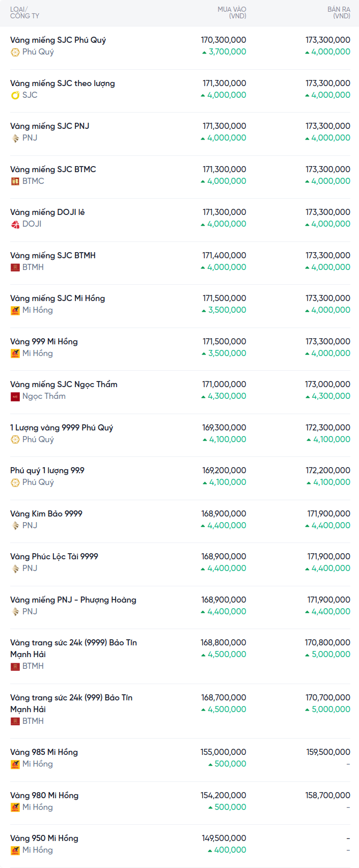Select buy price 155,000,000 of Vàng 985

click(223, 752)
